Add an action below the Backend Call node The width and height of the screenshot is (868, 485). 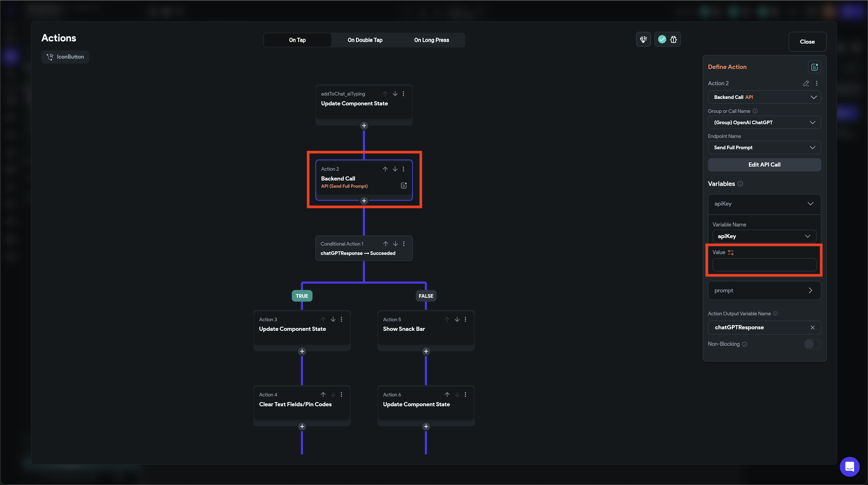coord(364,201)
